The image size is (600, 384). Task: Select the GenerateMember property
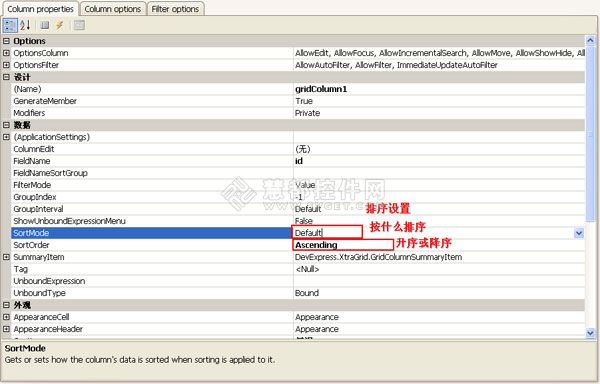[x=45, y=101]
